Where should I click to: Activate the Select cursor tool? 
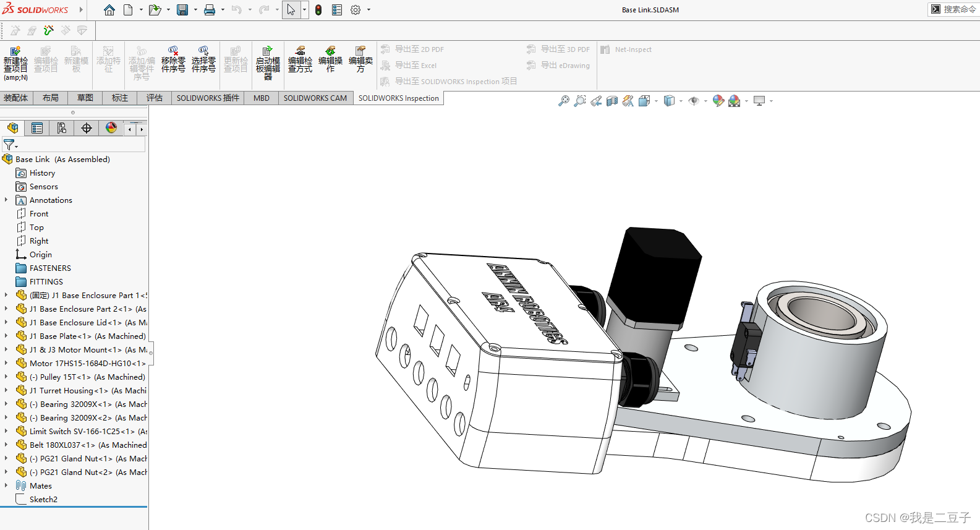point(291,10)
